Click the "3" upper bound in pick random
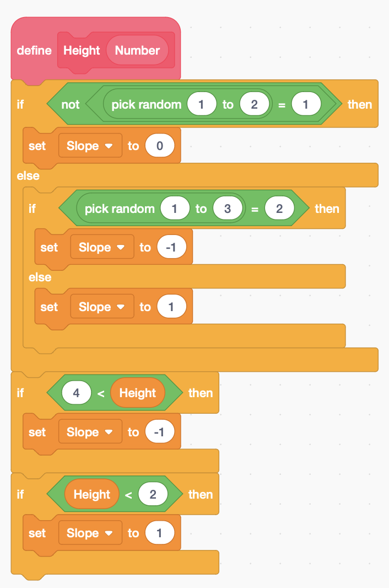389x588 pixels. [227, 209]
